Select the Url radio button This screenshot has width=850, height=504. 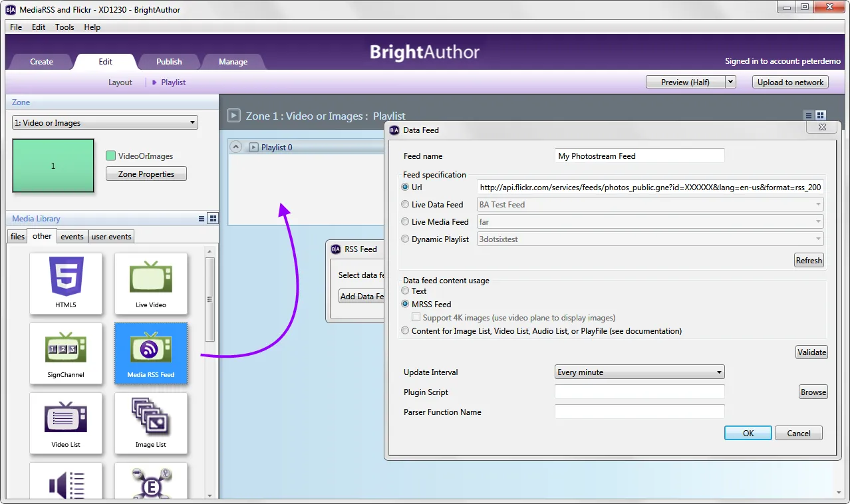click(x=405, y=188)
